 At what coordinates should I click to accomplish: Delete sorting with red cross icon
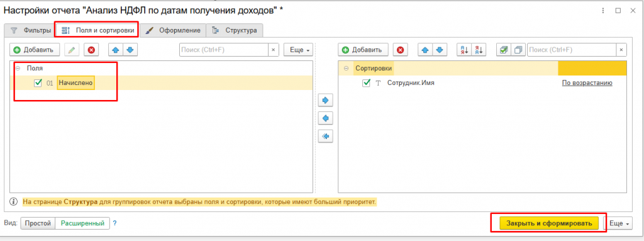(x=401, y=50)
